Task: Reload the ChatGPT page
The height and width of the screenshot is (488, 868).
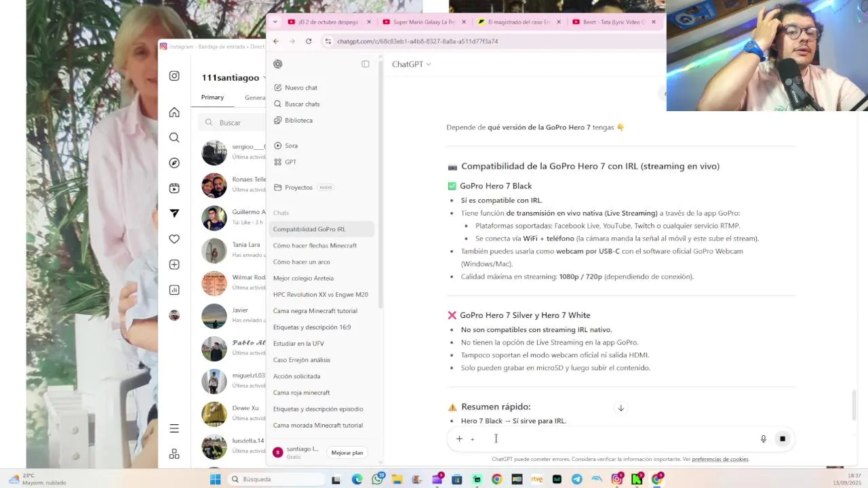Action: coord(309,41)
